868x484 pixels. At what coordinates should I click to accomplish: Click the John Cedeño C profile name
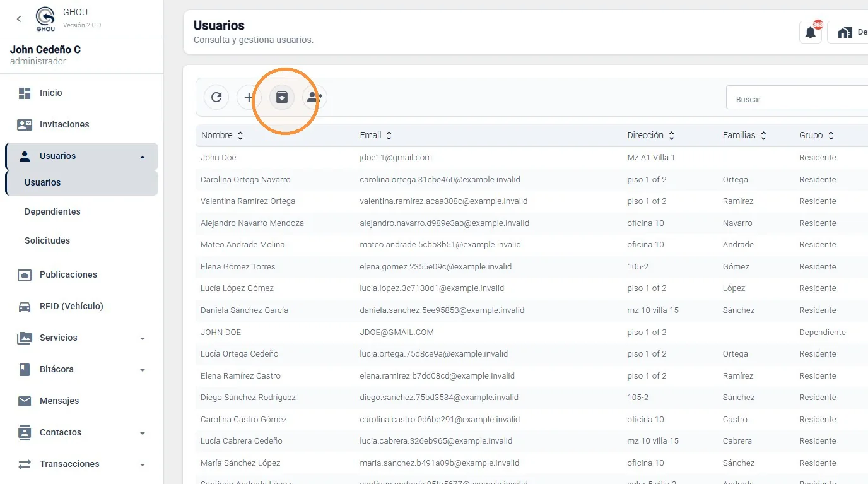(45, 50)
